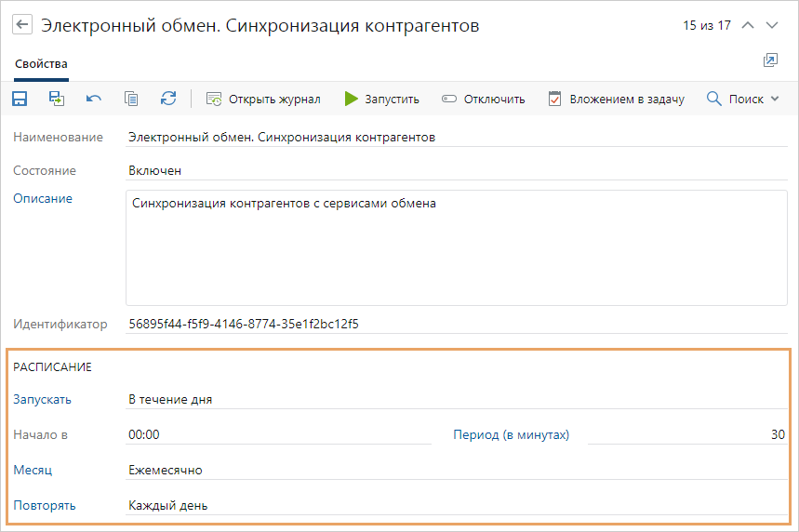
Task: Go to previous record arrow
Action: (748, 26)
